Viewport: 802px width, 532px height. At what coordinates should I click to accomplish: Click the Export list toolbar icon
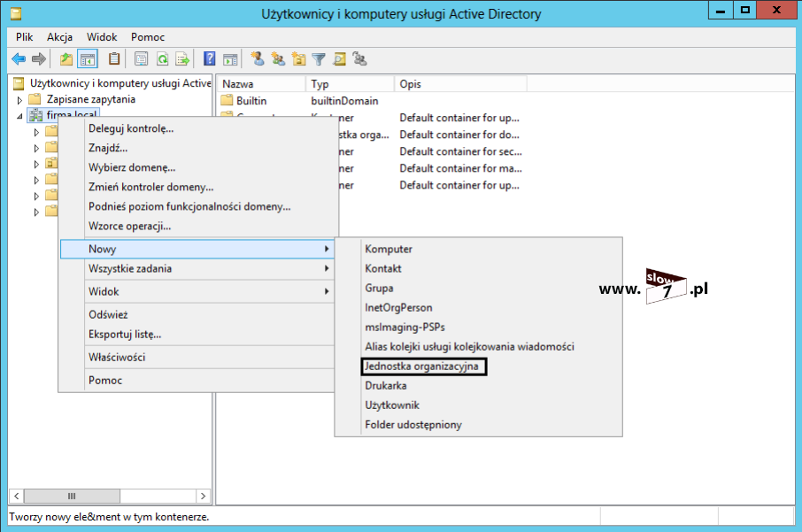point(182,59)
